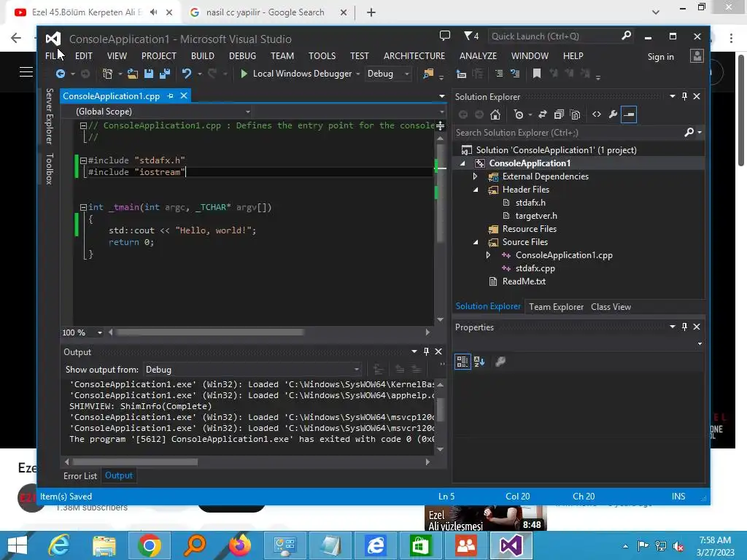Image resolution: width=747 pixels, height=560 pixels.
Task: Undo the last edit with Undo icon
Action: tap(186, 74)
